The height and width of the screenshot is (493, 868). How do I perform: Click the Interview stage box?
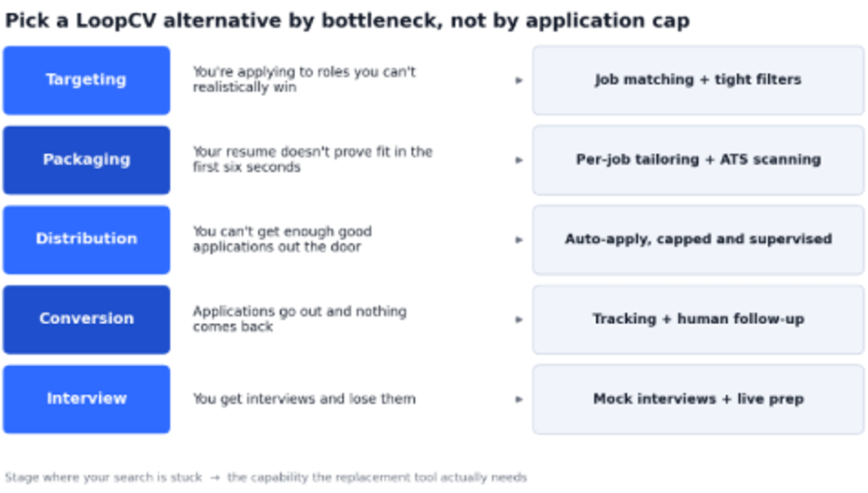[87, 399]
